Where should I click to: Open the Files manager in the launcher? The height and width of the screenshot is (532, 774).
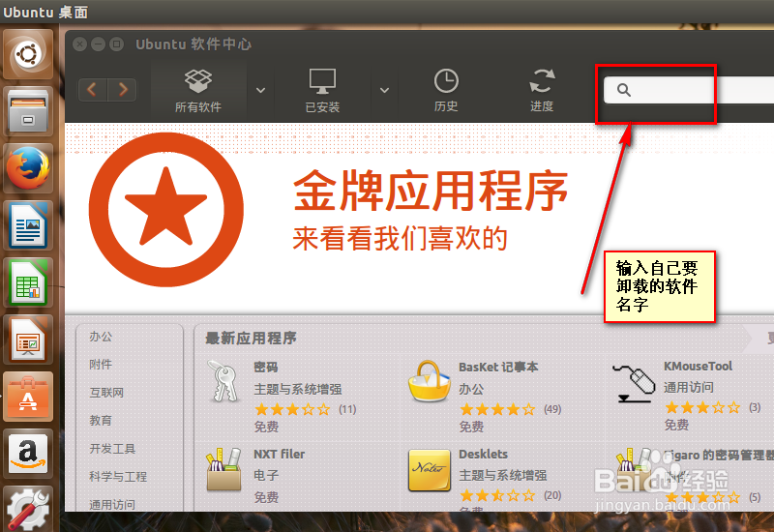click(28, 111)
